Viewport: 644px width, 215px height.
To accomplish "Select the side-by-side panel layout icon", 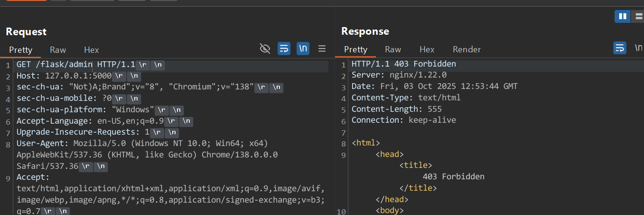I will [x=622, y=17].
